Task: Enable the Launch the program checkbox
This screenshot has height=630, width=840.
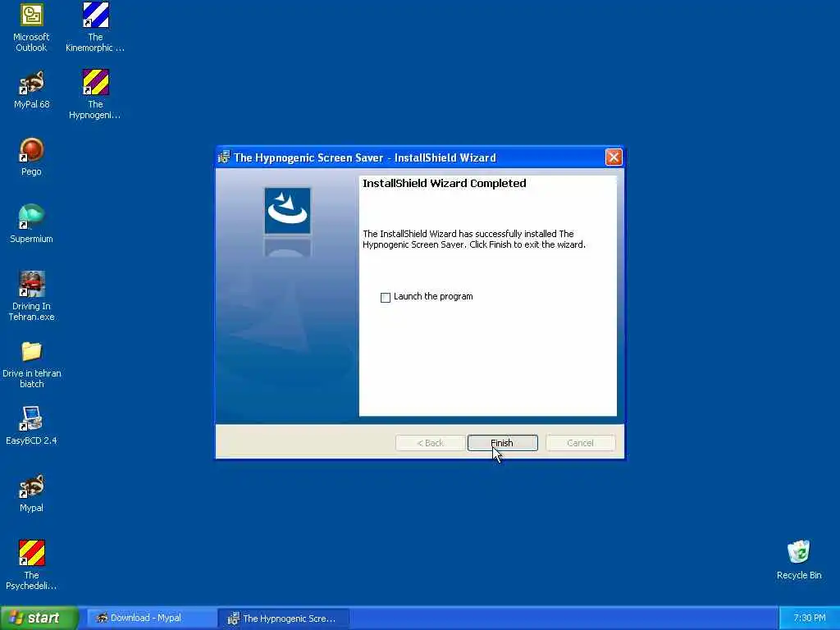Action: point(386,297)
